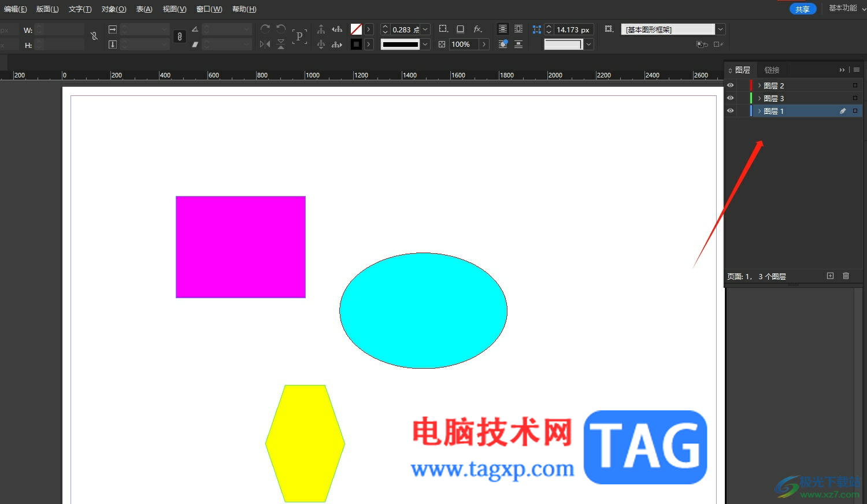Click the Select container icon
This screenshot has height=504, width=867.
(x=321, y=29)
